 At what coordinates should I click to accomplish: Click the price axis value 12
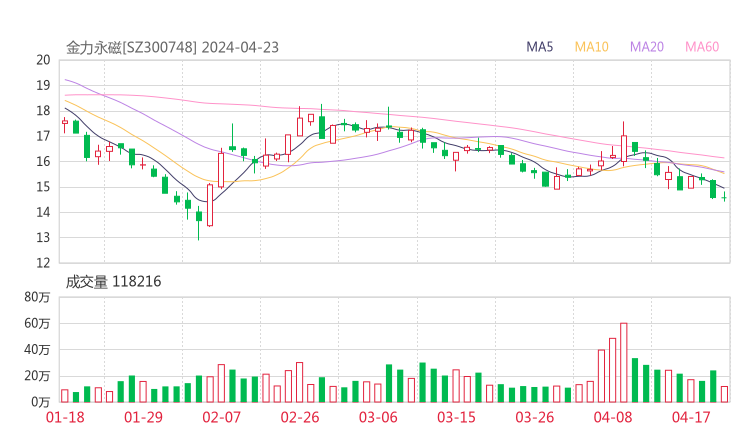coord(43,263)
